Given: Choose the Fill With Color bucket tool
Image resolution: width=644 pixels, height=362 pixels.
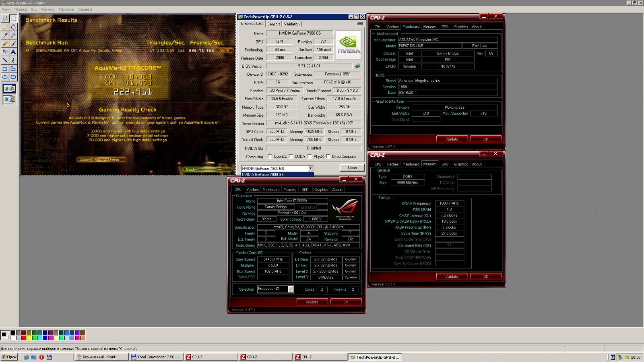Looking at the screenshot, I should (13, 27).
